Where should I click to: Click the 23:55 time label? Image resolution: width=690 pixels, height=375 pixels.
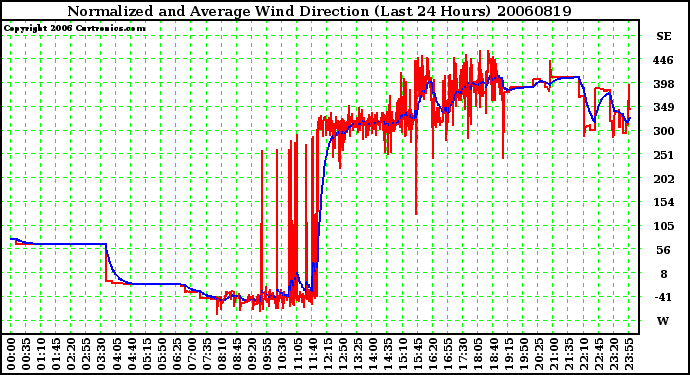629,354
